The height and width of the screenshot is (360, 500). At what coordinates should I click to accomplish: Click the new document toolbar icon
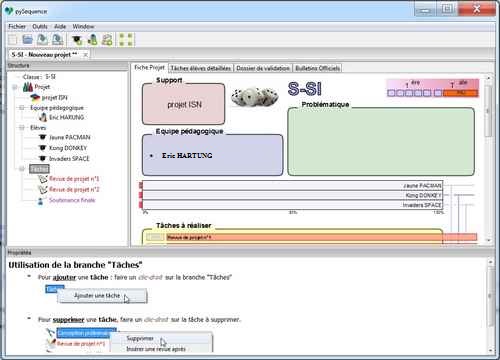point(13,40)
